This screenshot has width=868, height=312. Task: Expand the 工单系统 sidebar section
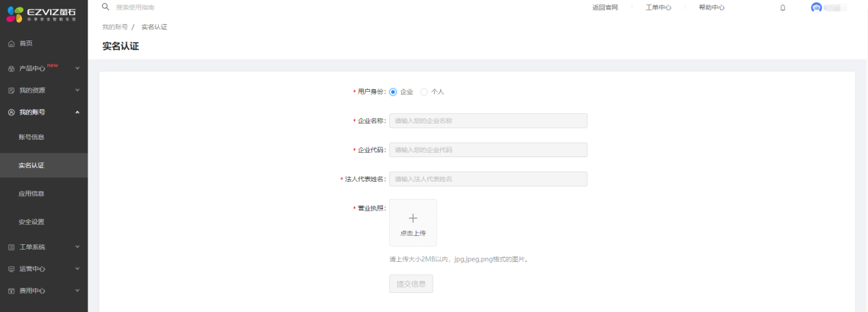(77, 247)
